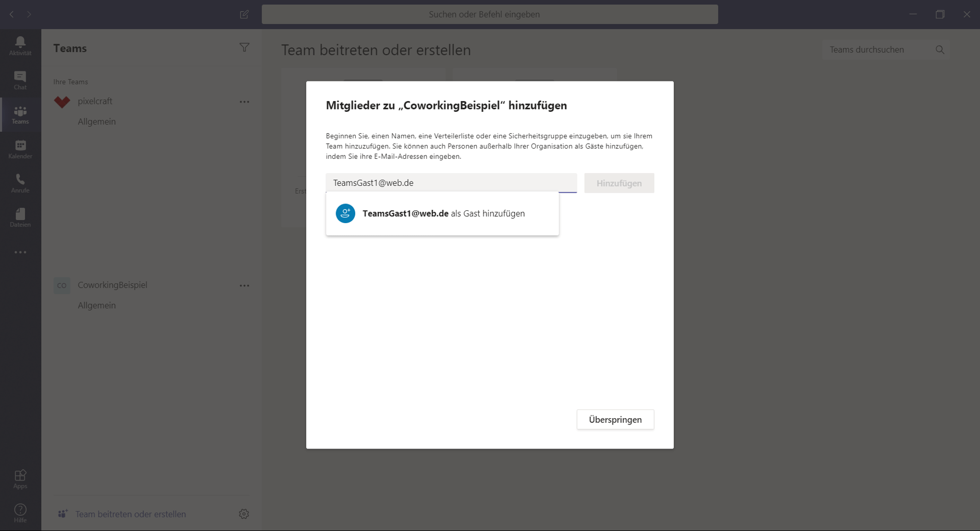980x531 pixels.
Task: Click Team beitreten oder erstellen link
Action: pos(130,514)
